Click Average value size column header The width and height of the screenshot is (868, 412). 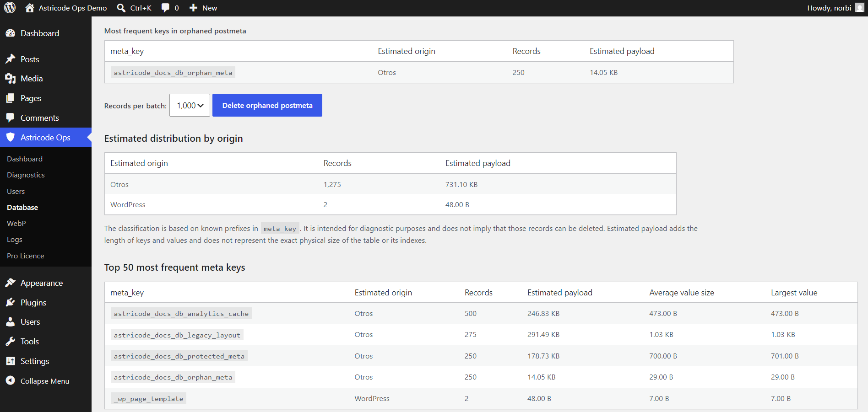pos(682,293)
